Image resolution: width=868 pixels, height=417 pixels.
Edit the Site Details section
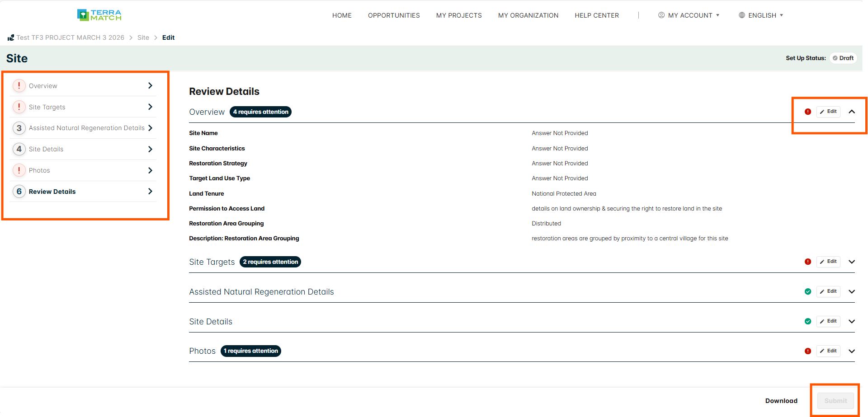point(828,321)
